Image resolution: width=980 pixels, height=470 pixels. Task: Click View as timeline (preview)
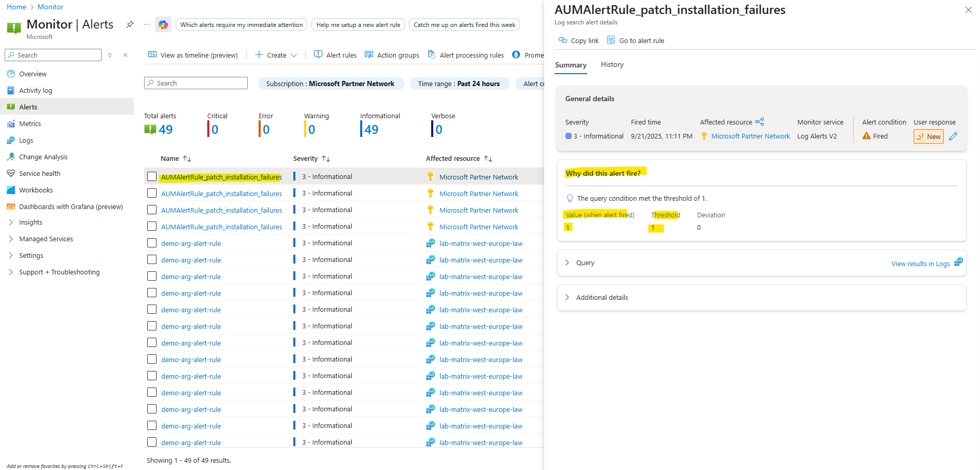pos(193,55)
